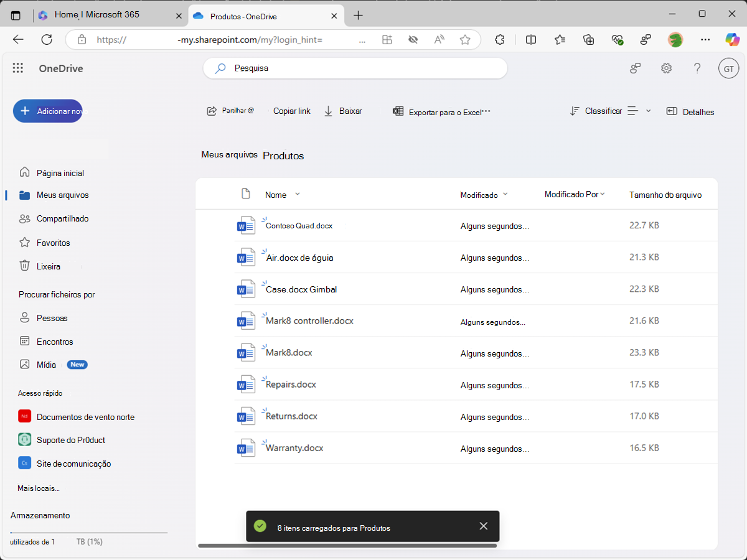Open the GT account profile circle
Screen dimensions: 747x560
pyautogui.click(x=728, y=68)
